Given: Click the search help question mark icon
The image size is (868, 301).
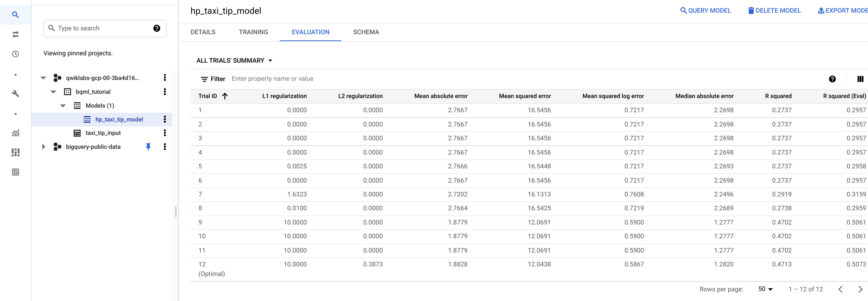Looking at the screenshot, I should coord(157,28).
